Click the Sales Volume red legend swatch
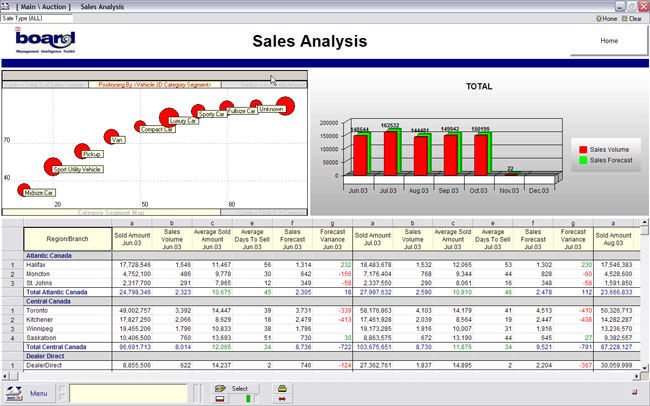The width and height of the screenshot is (650, 406). click(582, 148)
